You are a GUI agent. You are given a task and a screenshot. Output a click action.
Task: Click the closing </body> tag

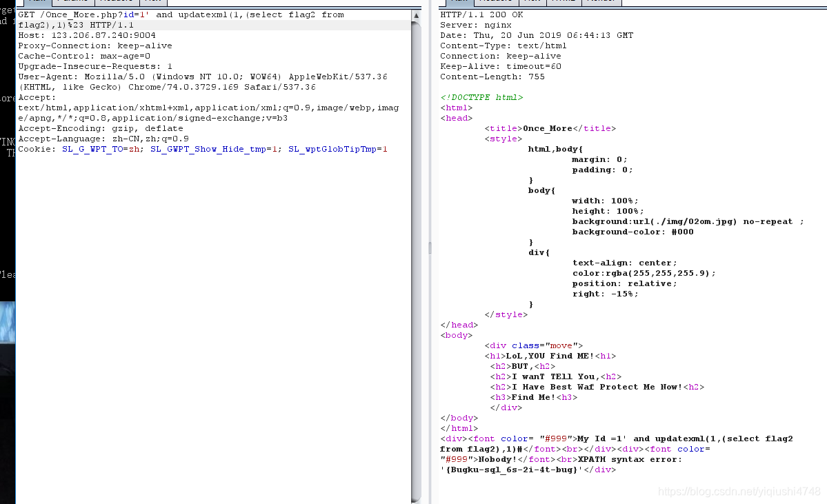click(x=459, y=418)
